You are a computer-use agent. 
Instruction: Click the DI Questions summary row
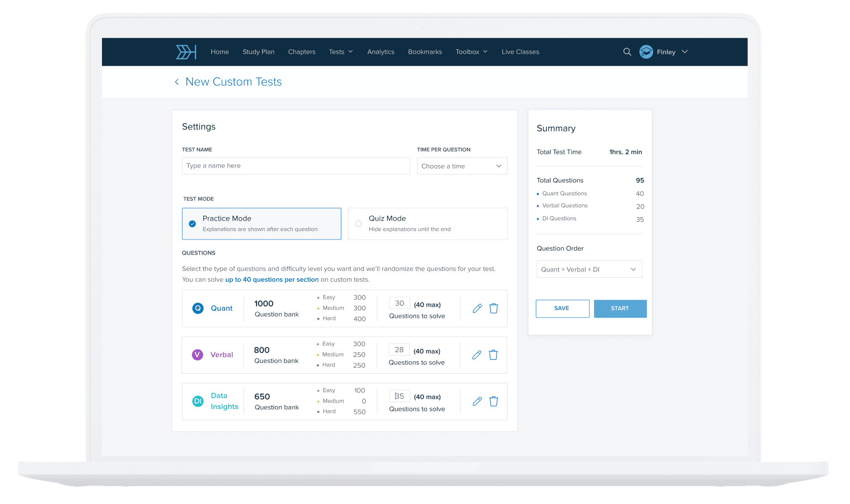pos(590,219)
